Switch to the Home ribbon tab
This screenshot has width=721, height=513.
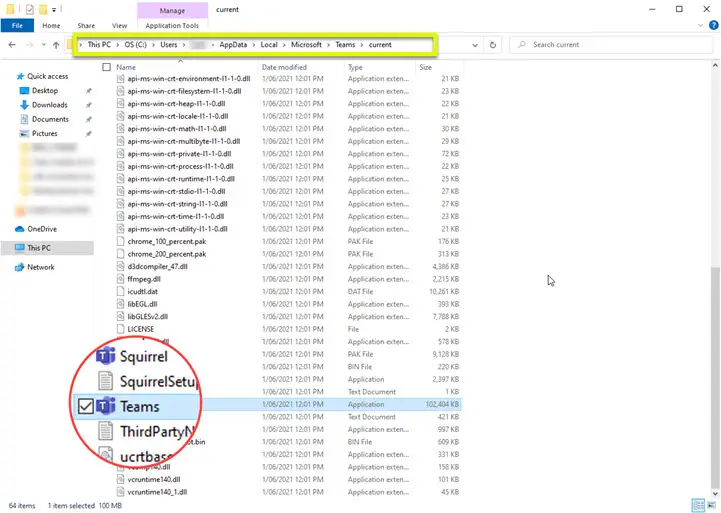point(51,26)
